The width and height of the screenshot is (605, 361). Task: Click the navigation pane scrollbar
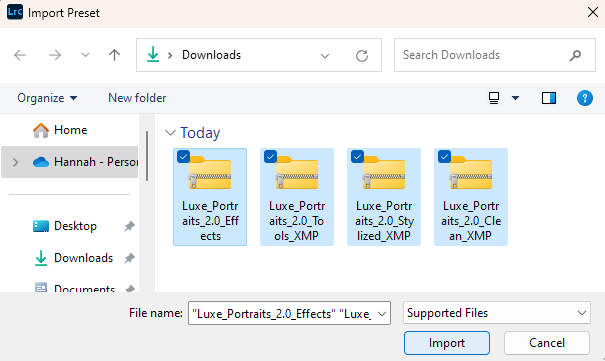pos(147,156)
